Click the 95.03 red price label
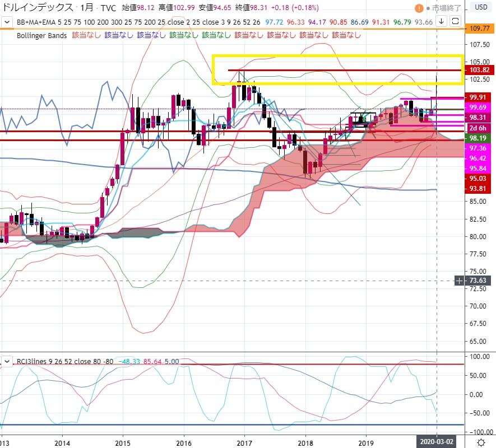This screenshot has height=448, width=496. [478, 178]
